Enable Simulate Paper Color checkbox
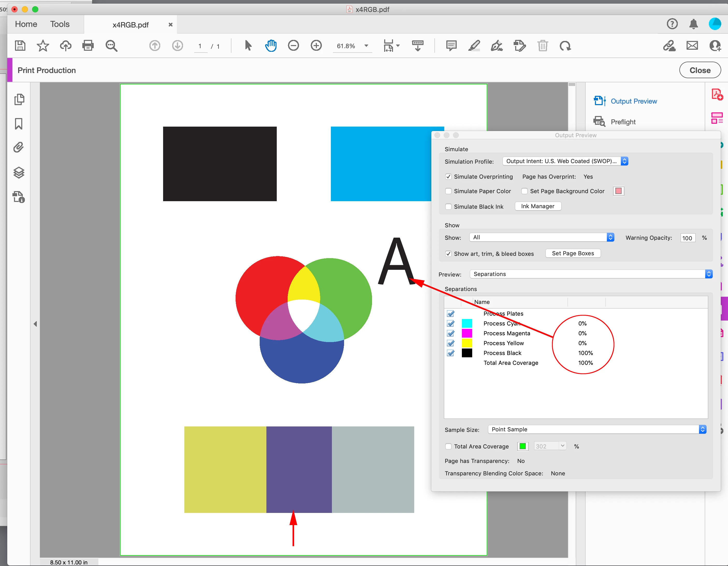 point(449,191)
